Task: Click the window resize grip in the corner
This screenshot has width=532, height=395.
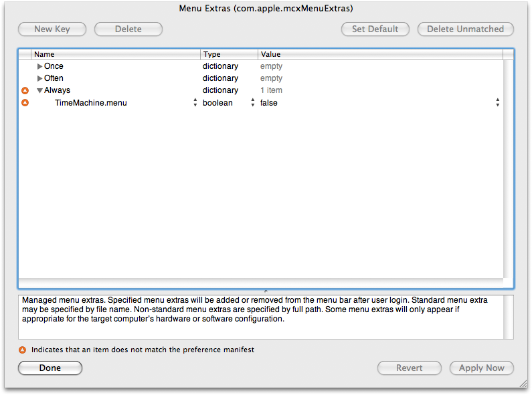Action: [523, 386]
